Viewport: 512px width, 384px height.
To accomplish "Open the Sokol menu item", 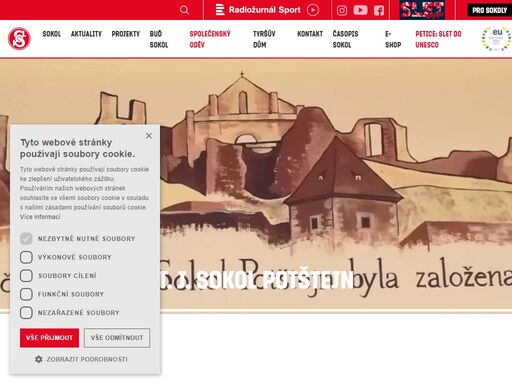I will point(52,34).
